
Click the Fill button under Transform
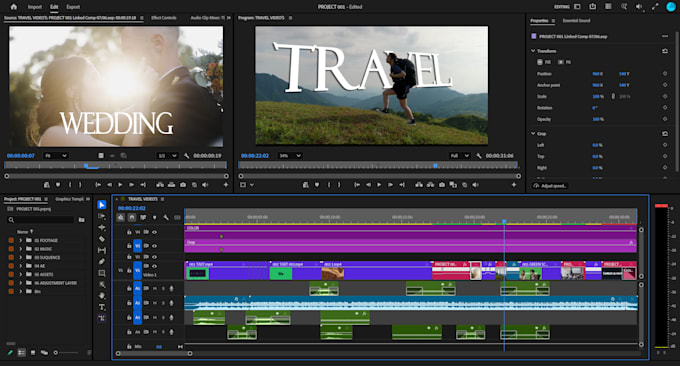pyautogui.click(x=545, y=62)
